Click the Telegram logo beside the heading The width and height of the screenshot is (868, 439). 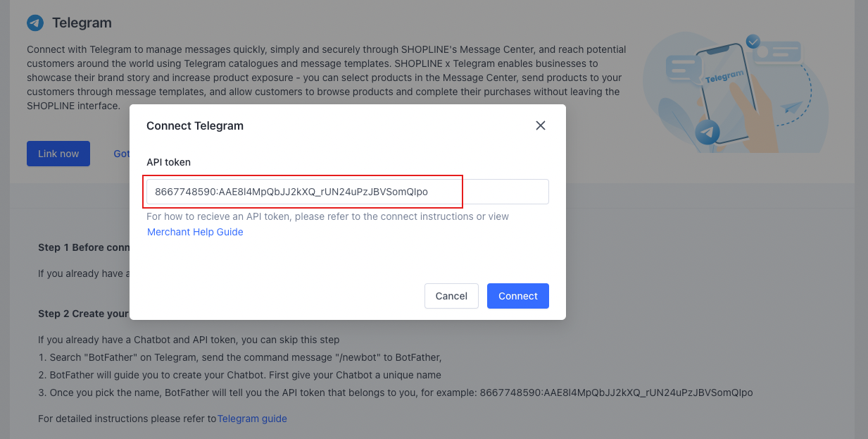pyautogui.click(x=35, y=23)
